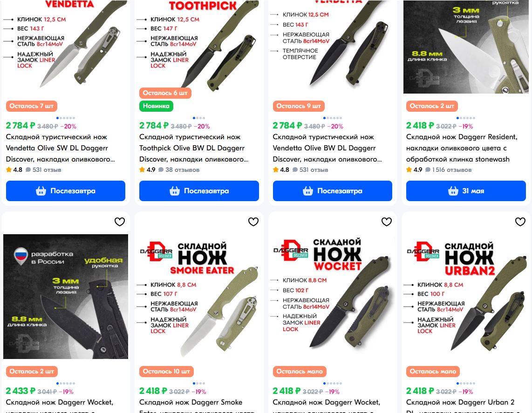Image resolution: width=532 pixels, height=413 pixels.
Task: Click Осталось 10 шт badge on Smoke Eater
Action: click(x=166, y=372)
